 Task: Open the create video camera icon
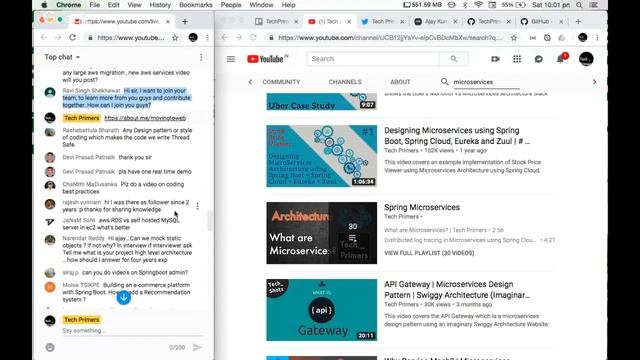point(495,59)
